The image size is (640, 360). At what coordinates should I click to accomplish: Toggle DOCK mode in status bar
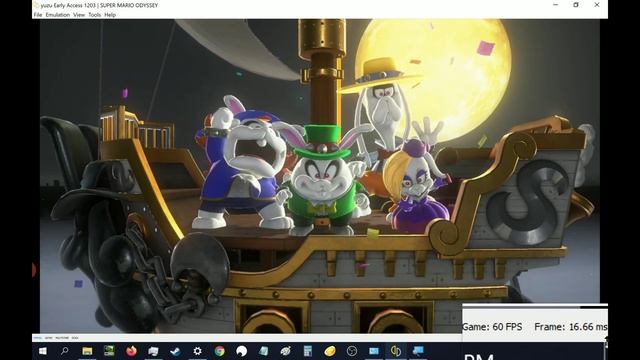75,338
